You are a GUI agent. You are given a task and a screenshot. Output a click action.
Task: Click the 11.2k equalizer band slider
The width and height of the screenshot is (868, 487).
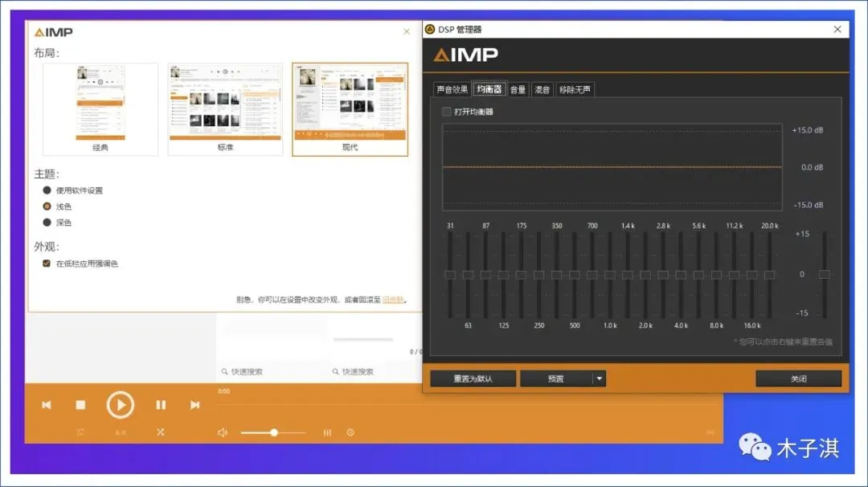[x=734, y=275]
